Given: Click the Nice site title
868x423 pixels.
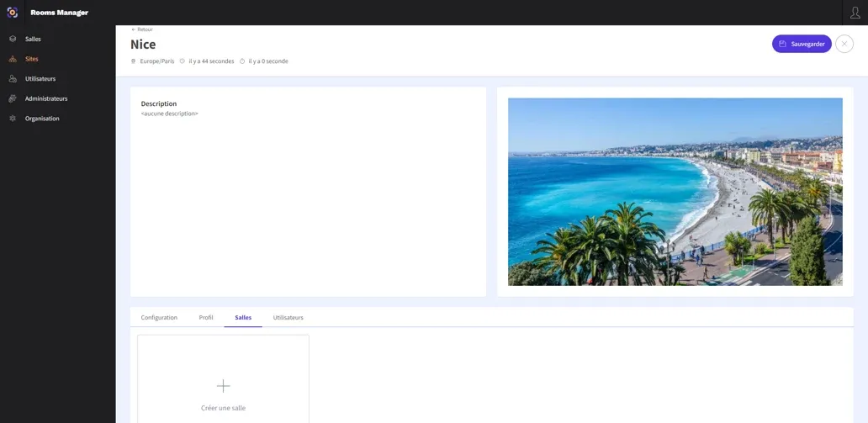Looking at the screenshot, I should point(143,45).
